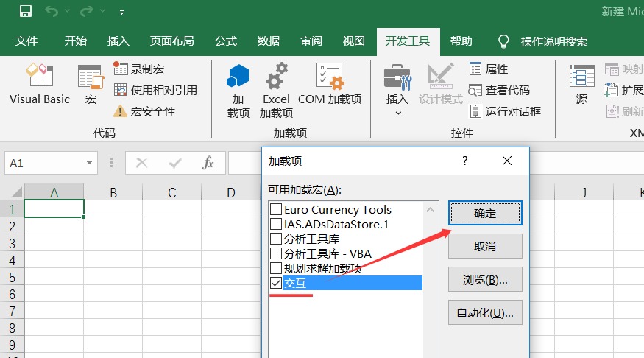
Task: Open the 文件 tab
Action: coord(26,41)
